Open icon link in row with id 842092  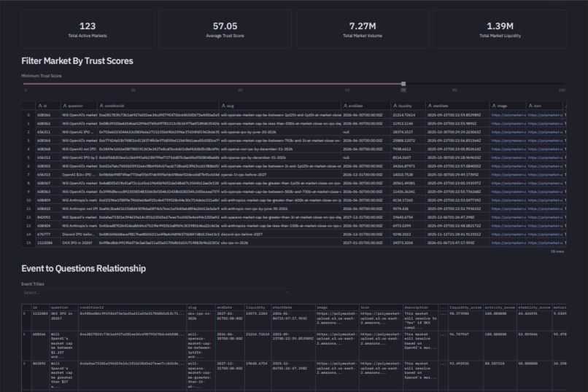(x=544, y=217)
